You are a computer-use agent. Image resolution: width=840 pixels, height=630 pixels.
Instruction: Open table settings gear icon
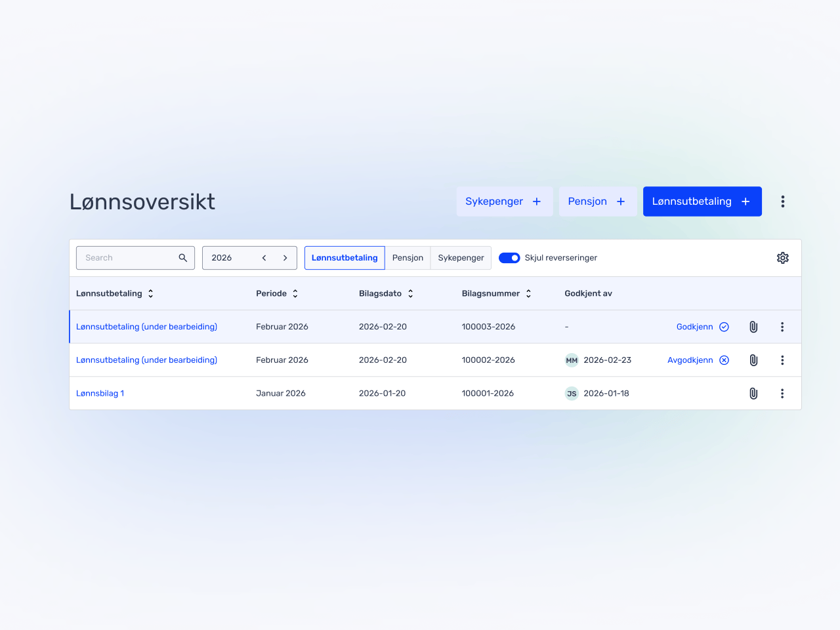click(782, 258)
